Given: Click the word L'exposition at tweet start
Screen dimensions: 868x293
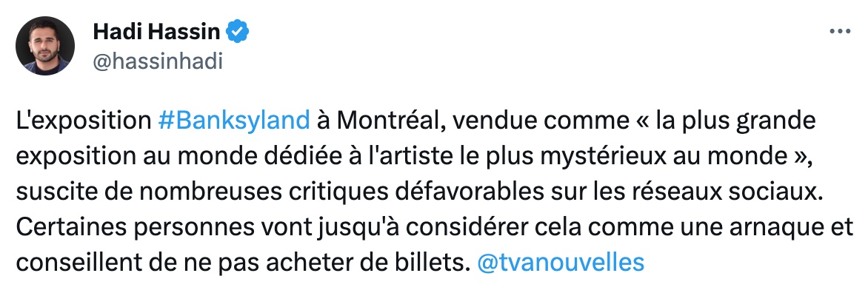Looking at the screenshot, I should [83, 121].
